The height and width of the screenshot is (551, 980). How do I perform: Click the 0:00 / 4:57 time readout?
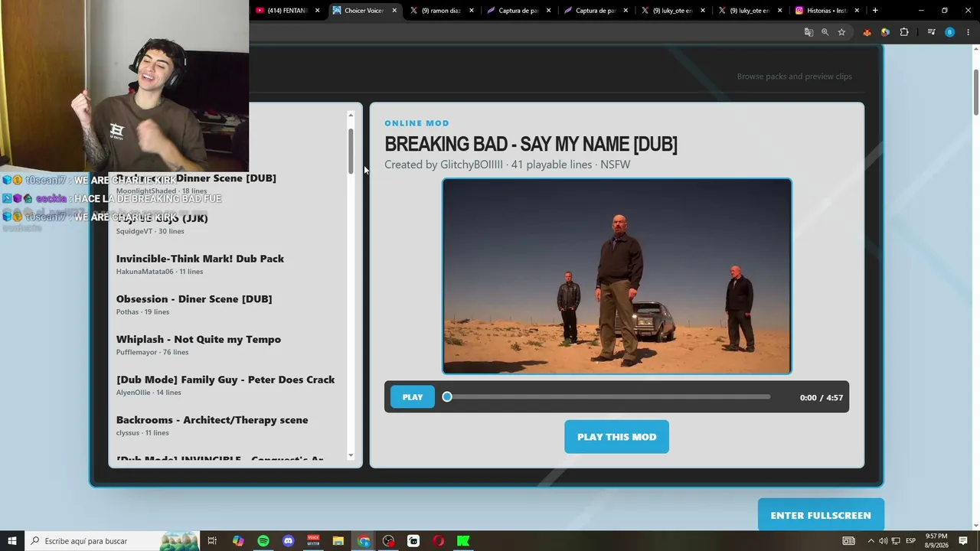[821, 398]
